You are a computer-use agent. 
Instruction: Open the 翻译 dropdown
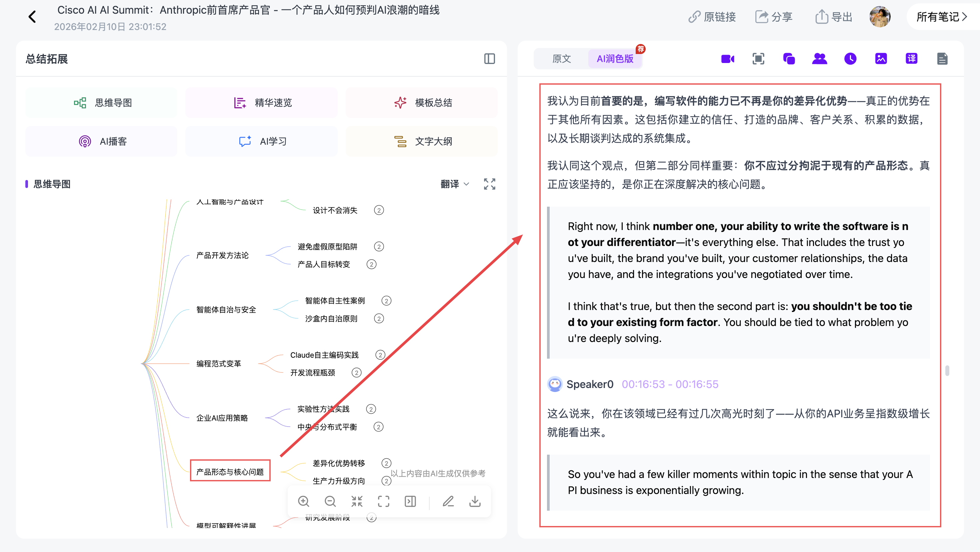[x=455, y=184]
